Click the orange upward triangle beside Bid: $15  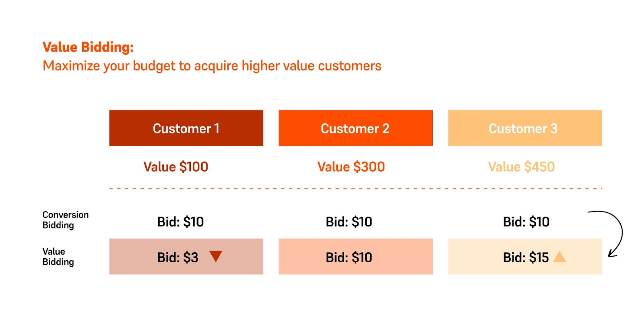click(559, 257)
